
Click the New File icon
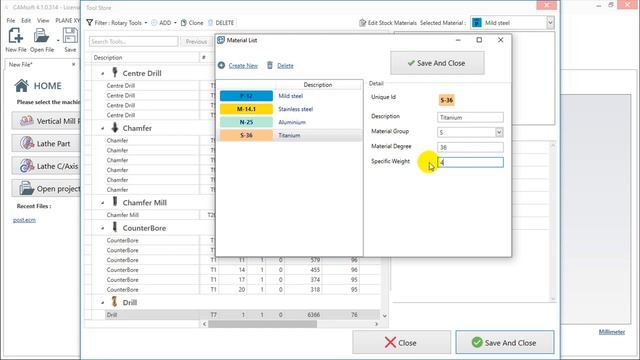point(16,36)
